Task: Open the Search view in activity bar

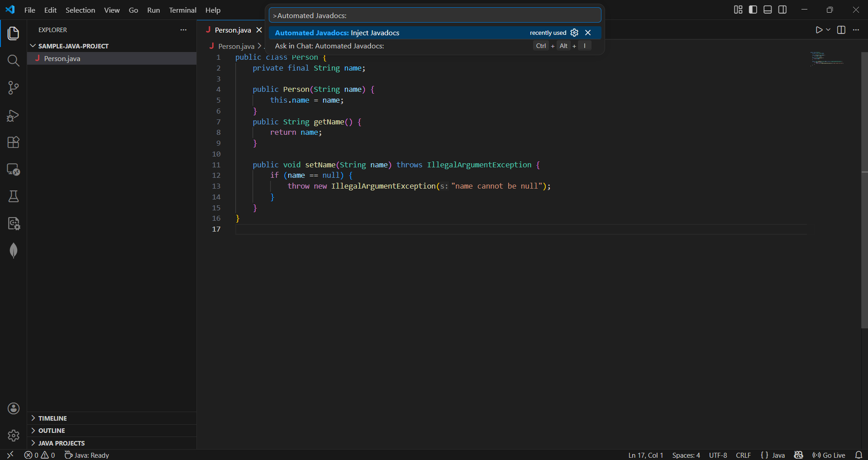Action: 14,61
